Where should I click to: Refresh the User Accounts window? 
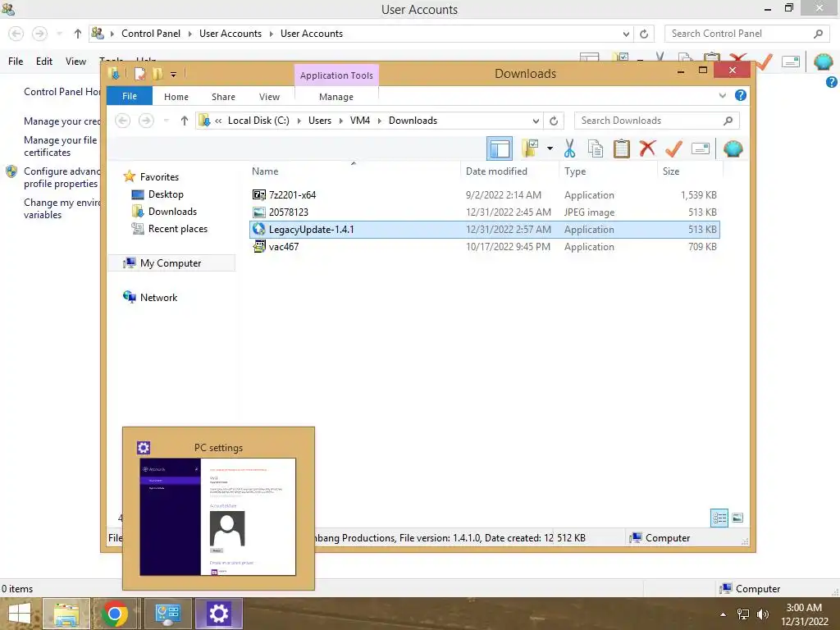coord(644,34)
